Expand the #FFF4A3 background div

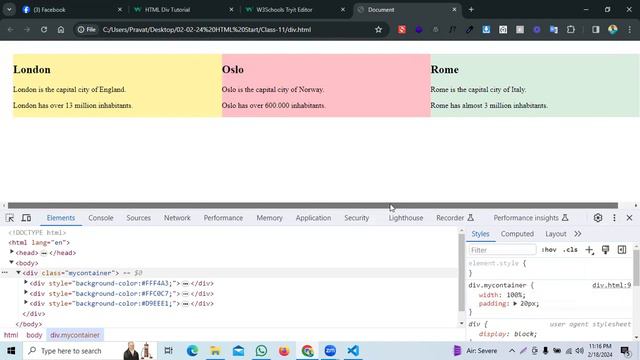click(26, 282)
